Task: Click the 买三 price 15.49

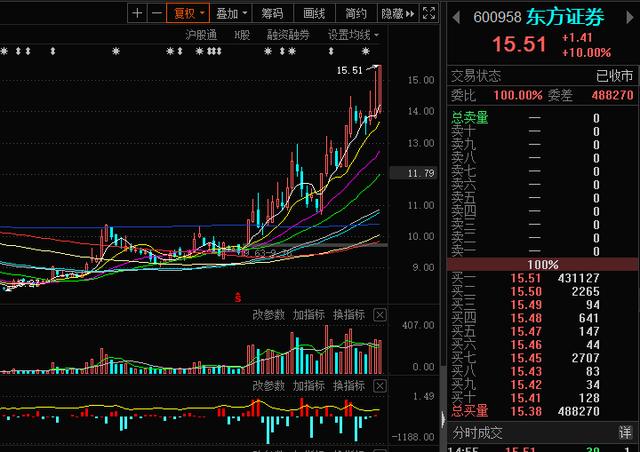Action: tap(526, 305)
